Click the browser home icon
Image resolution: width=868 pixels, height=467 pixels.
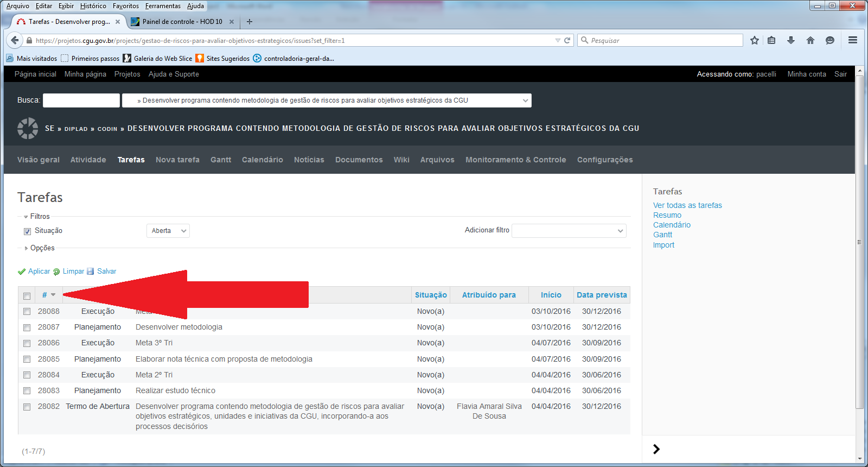coord(810,40)
